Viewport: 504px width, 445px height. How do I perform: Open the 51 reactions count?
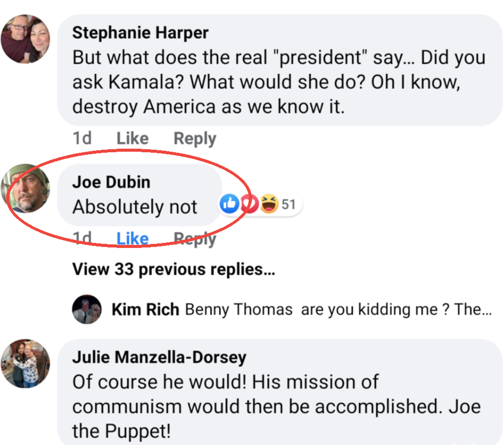[x=289, y=204]
